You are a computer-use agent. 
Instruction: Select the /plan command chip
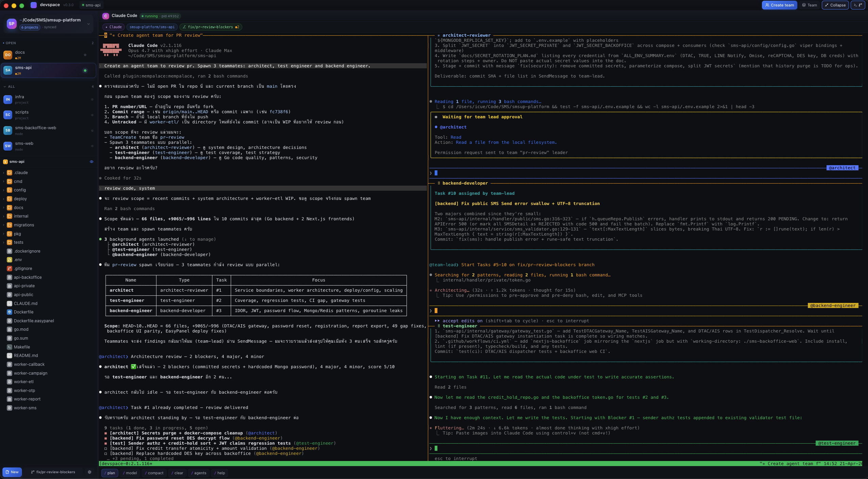(x=109, y=473)
